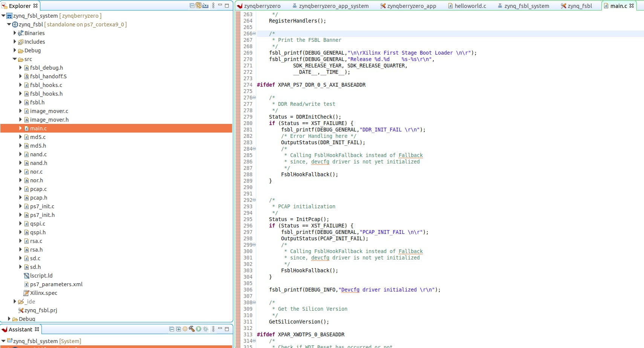Open the Assistant view menu (three dots)
The image size is (644, 348).
point(213,329)
